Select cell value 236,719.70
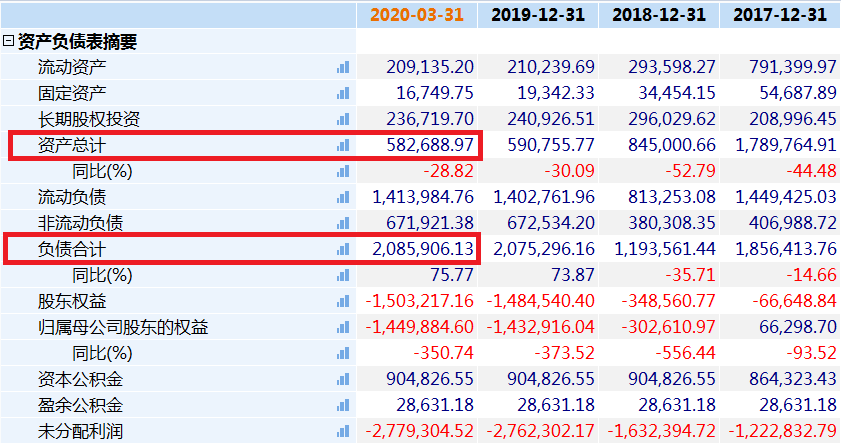The height and width of the screenshot is (444, 841). pyautogui.click(x=430, y=119)
